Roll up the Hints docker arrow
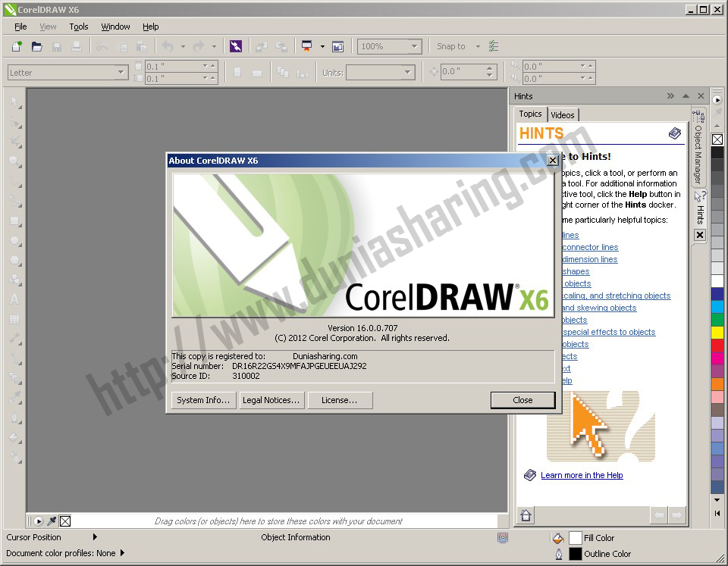The image size is (728, 566). click(686, 96)
